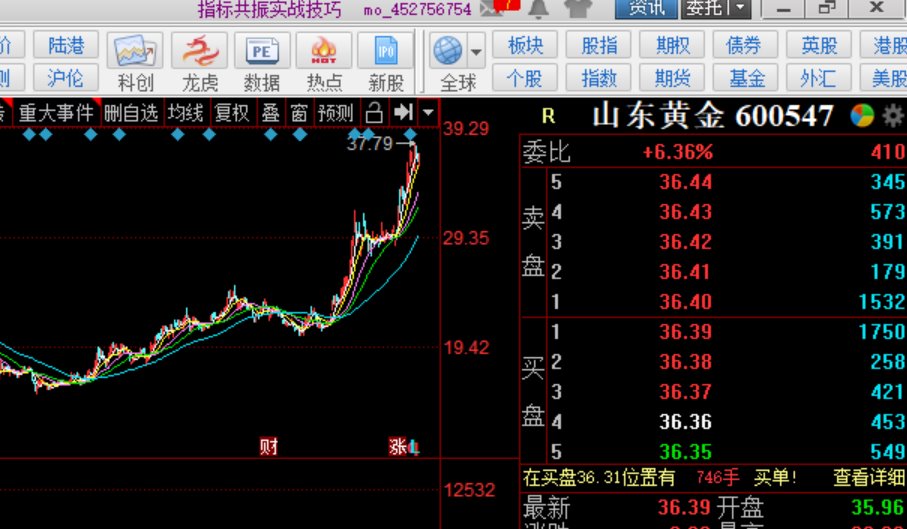Select the 沪伦 market button
This screenshot has width=907, height=529.
pos(65,77)
